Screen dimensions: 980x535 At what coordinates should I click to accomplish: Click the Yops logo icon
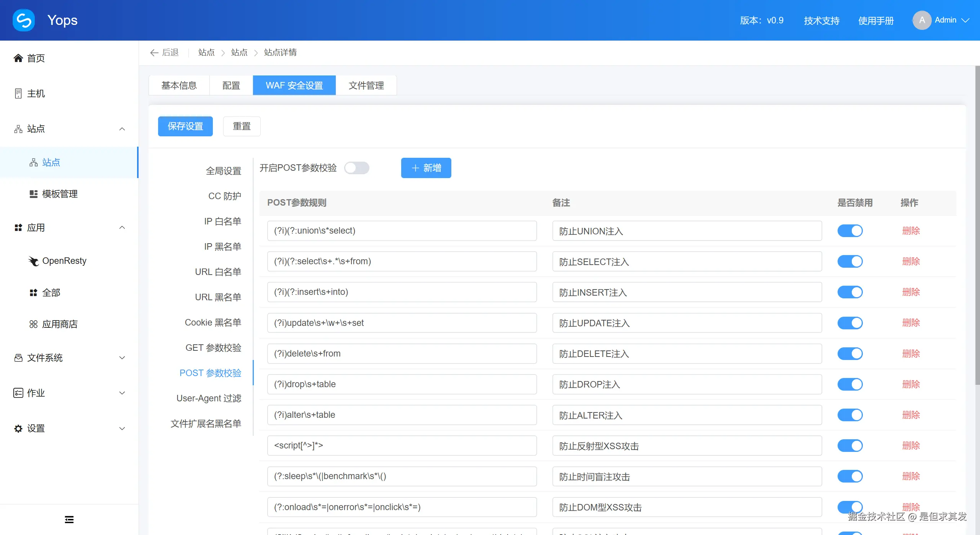(24, 20)
